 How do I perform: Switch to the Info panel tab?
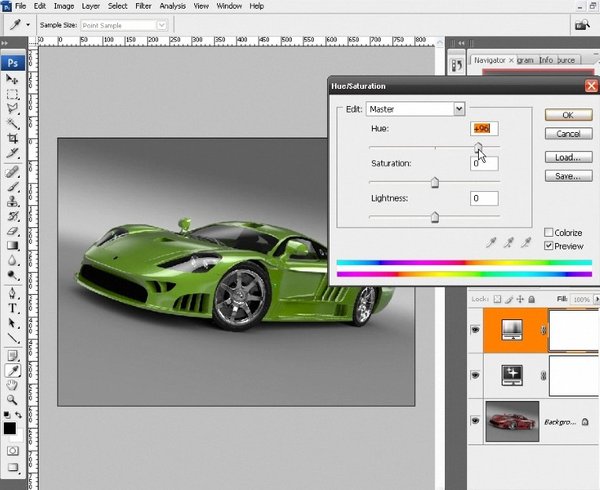[545, 60]
